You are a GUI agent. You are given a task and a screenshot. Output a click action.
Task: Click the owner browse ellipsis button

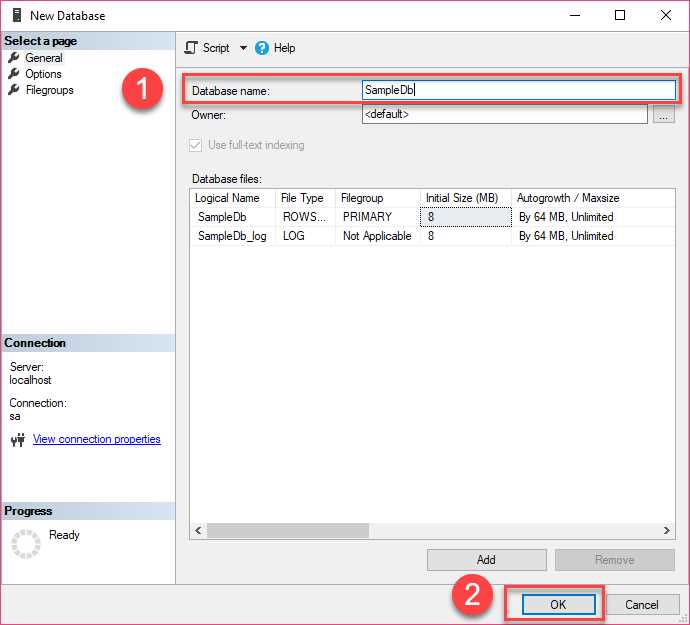click(x=664, y=114)
